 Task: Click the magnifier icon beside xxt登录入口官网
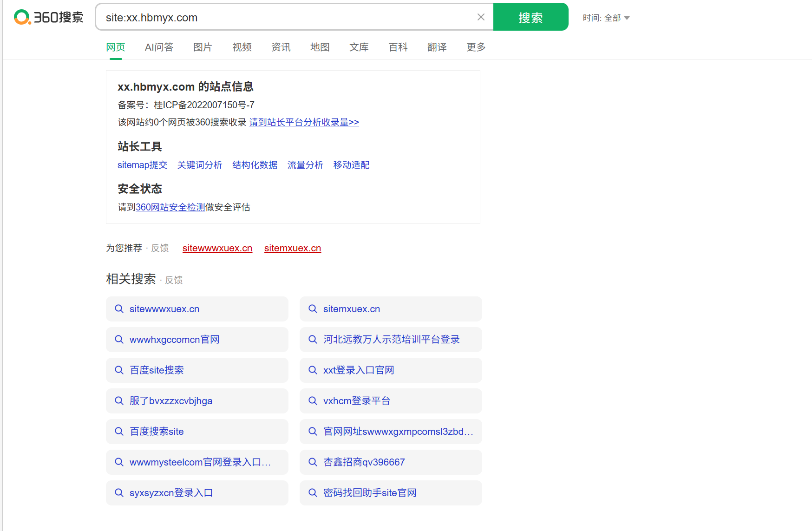pos(313,370)
